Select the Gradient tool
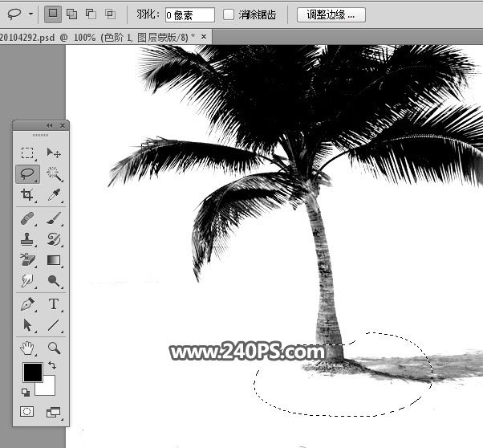 coord(54,260)
